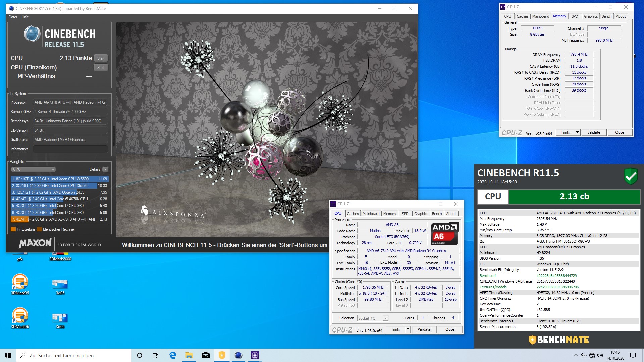Select the Xeon W5590 ranking row
Viewport: 644px width, 362px height.
point(59,179)
